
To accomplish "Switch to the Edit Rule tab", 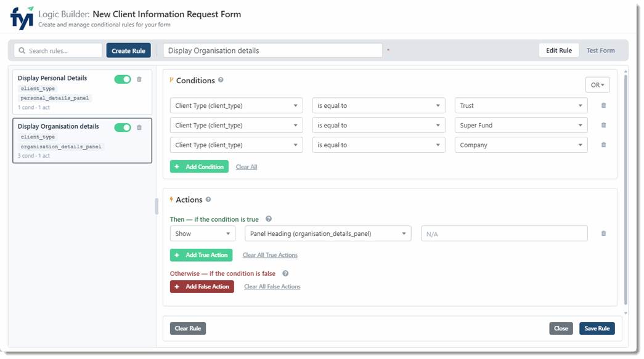I will [558, 50].
